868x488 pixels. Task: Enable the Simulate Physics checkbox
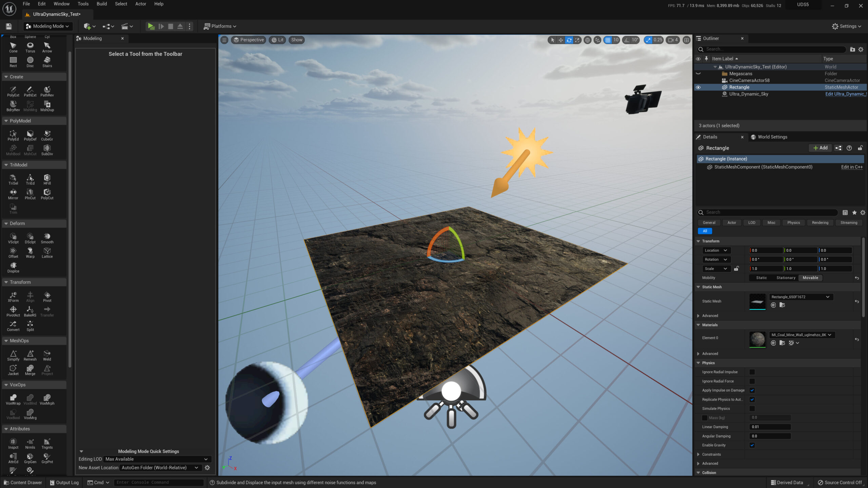pyautogui.click(x=752, y=409)
